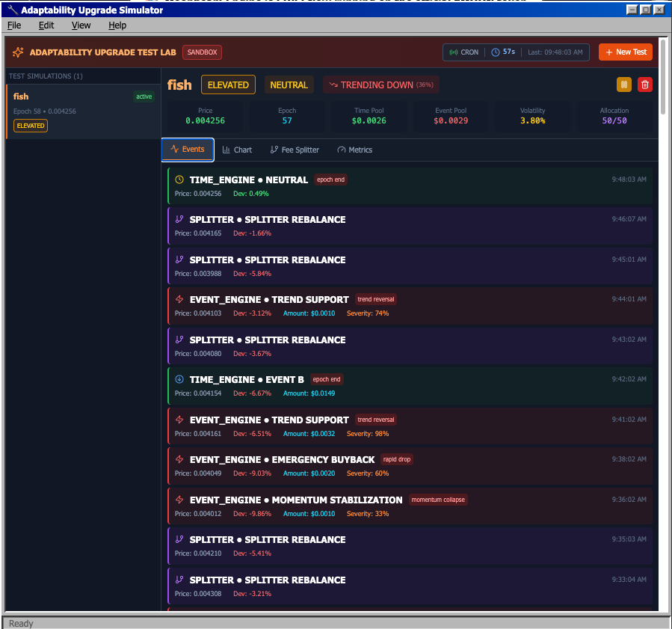The image size is (672, 629).
Task: Click the branch icon of the 9:33:04 AM rebalance
Action: pyautogui.click(x=179, y=580)
